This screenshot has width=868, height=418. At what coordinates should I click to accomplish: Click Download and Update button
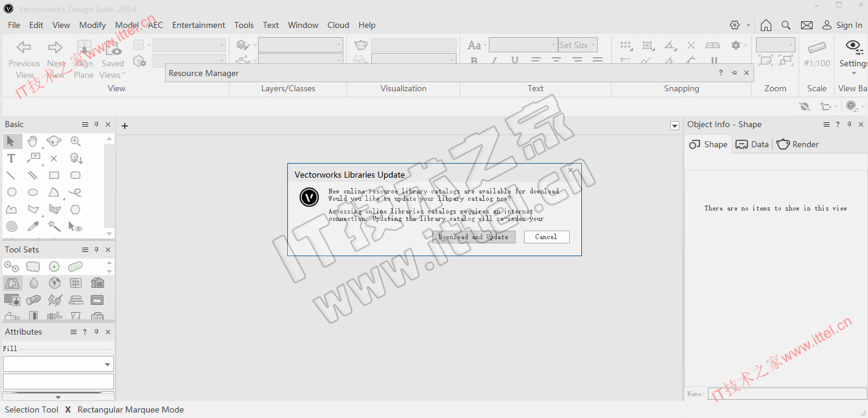pyautogui.click(x=474, y=237)
